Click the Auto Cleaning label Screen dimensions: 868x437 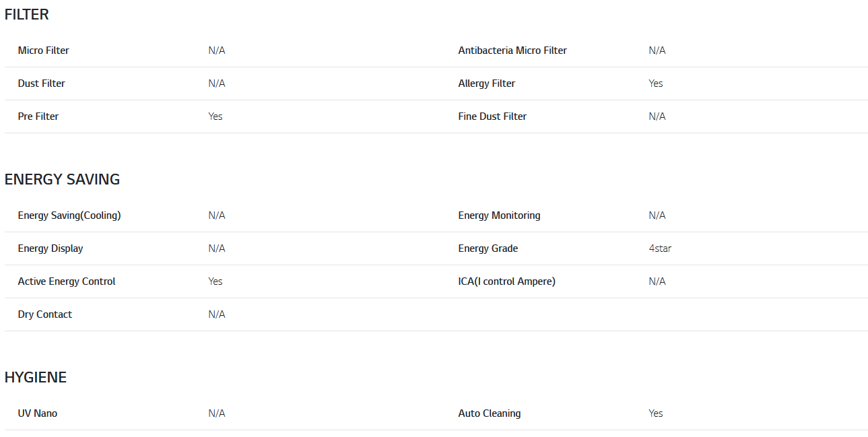tap(490, 413)
